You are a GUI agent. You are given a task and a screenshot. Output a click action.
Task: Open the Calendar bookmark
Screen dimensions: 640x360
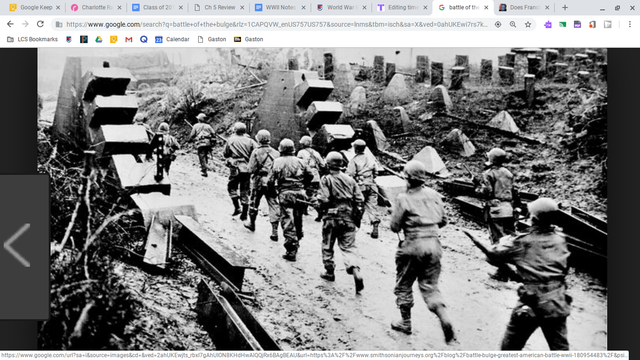[x=172, y=39]
